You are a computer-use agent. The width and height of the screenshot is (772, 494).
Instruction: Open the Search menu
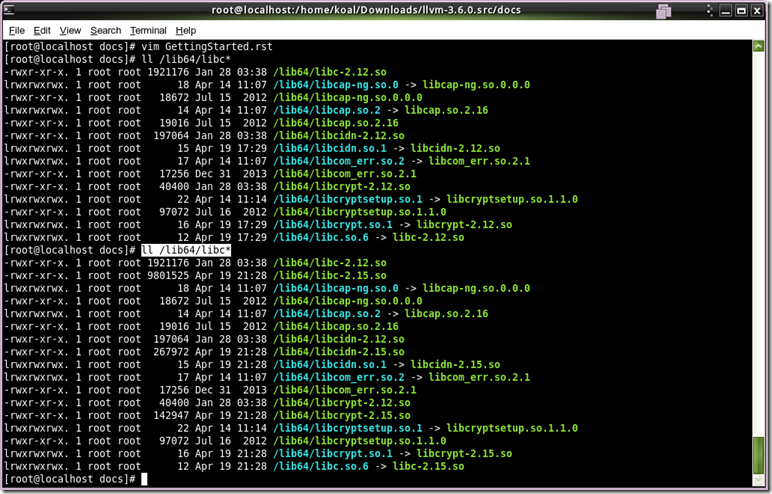(105, 31)
